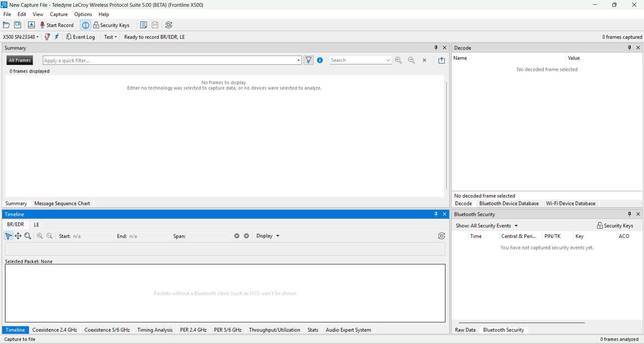Start recording with the Start Record button
The width and height of the screenshot is (644, 344).
click(57, 25)
